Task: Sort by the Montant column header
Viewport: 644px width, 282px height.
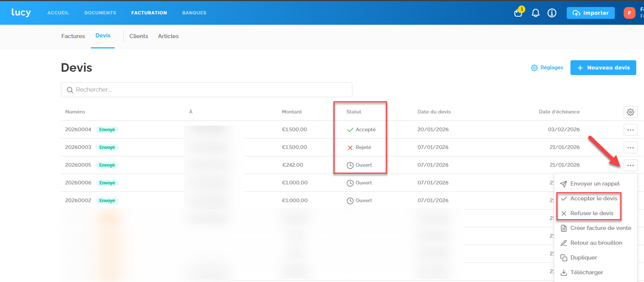Action: [292, 112]
